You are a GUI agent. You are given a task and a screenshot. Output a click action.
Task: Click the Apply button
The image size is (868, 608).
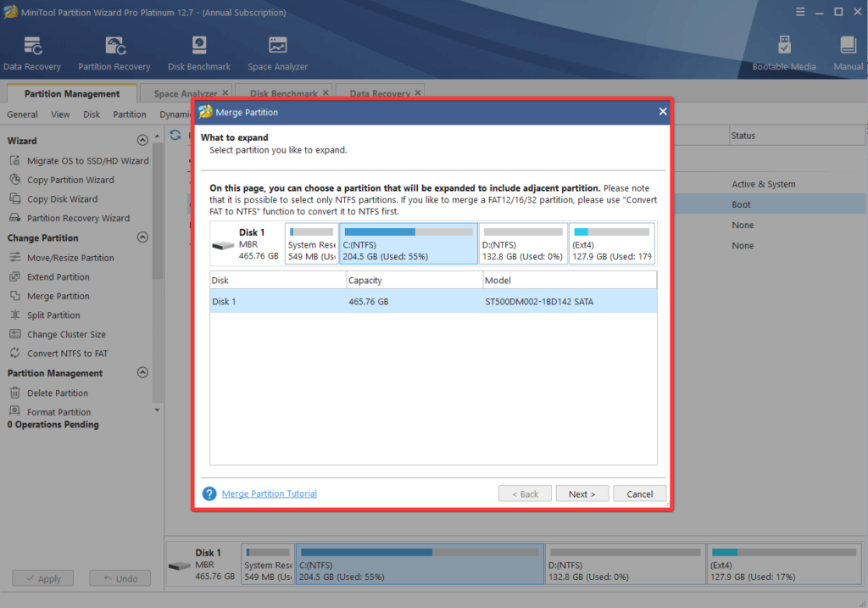tap(43, 578)
